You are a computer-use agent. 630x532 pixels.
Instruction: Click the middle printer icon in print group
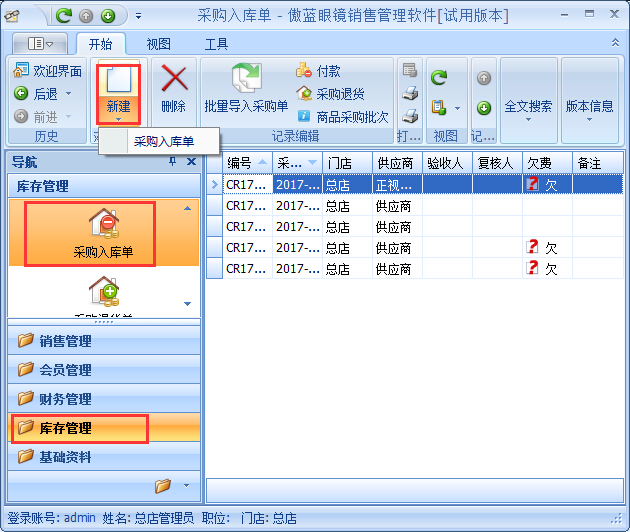click(x=410, y=93)
